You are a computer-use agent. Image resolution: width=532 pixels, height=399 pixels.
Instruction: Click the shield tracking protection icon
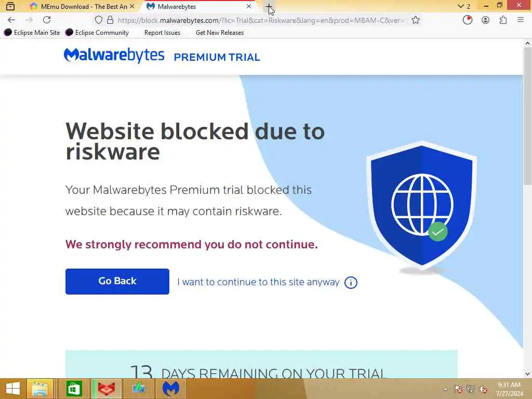tap(98, 20)
